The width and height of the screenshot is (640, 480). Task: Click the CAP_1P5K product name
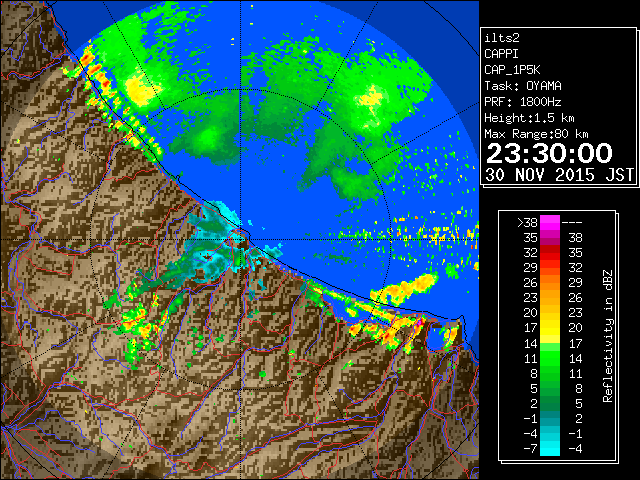512,70
